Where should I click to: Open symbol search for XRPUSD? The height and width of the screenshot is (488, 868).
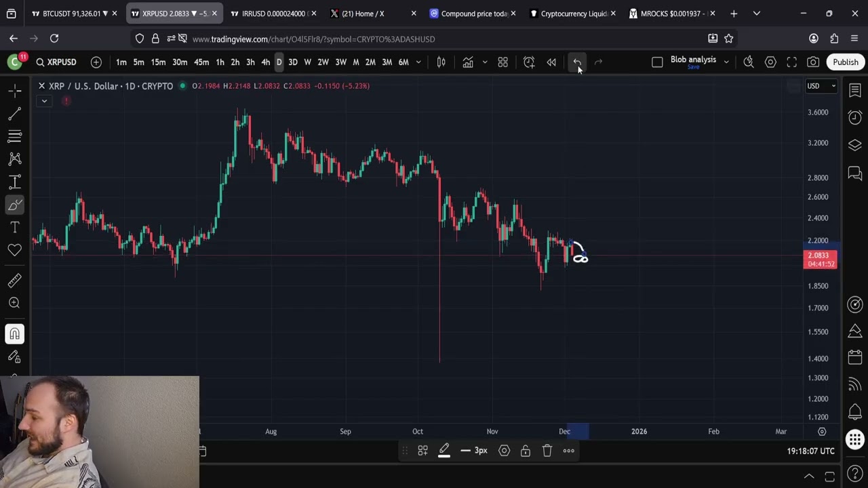(56, 62)
